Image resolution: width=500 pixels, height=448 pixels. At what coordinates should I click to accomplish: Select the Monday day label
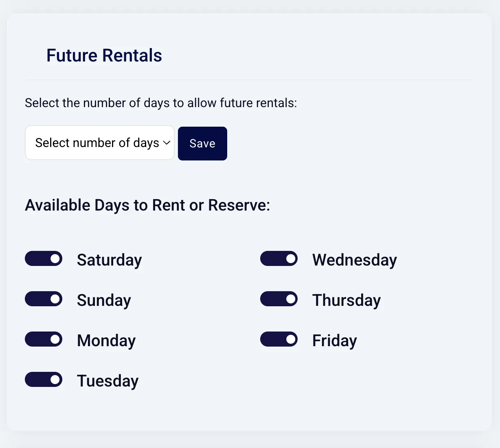click(106, 340)
